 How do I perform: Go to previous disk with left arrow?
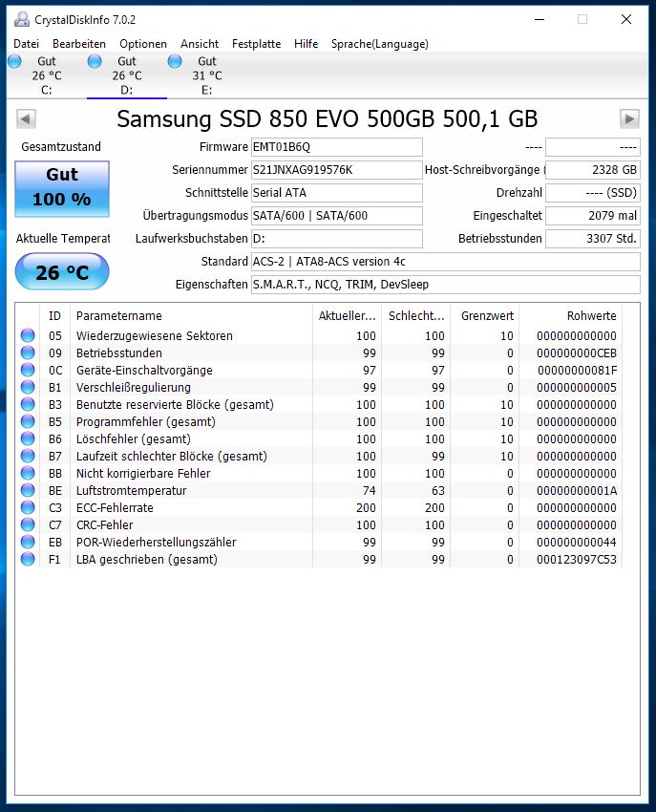coord(26,118)
